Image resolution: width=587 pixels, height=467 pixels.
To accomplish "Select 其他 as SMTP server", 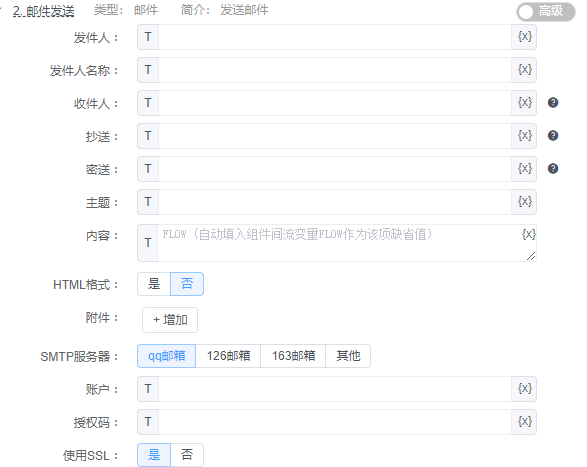I will click(x=348, y=356).
